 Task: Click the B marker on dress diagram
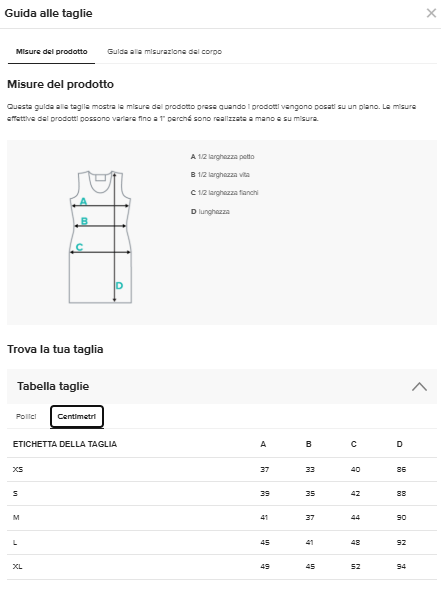click(85, 221)
